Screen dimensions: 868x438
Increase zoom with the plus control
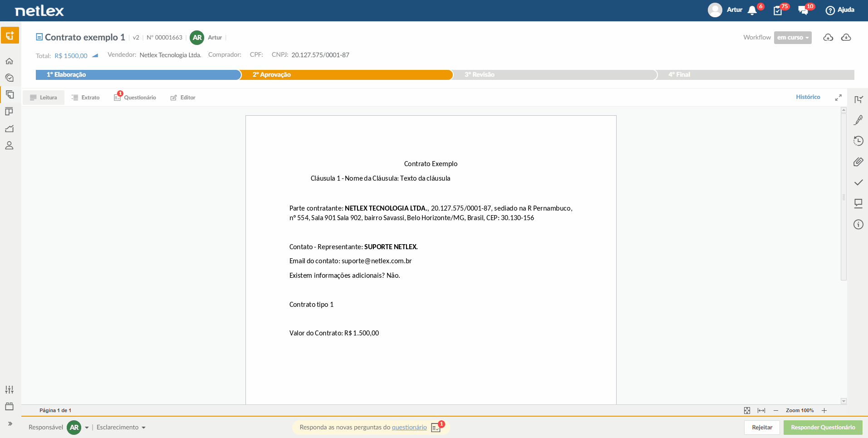tap(824, 410)
